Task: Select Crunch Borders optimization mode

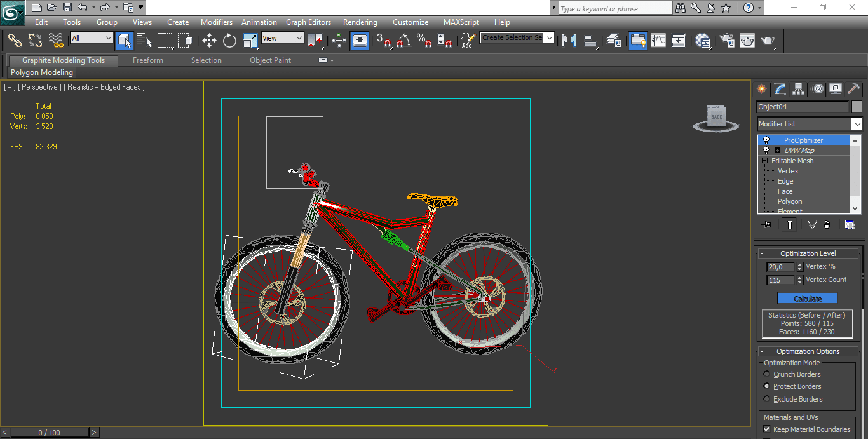Action: 767,374
